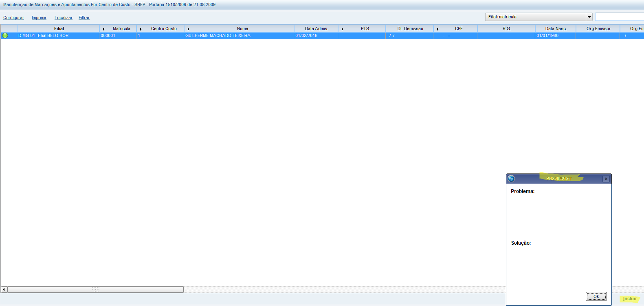Click the PN230EXIST dialog app icon

tap(511, 178)
